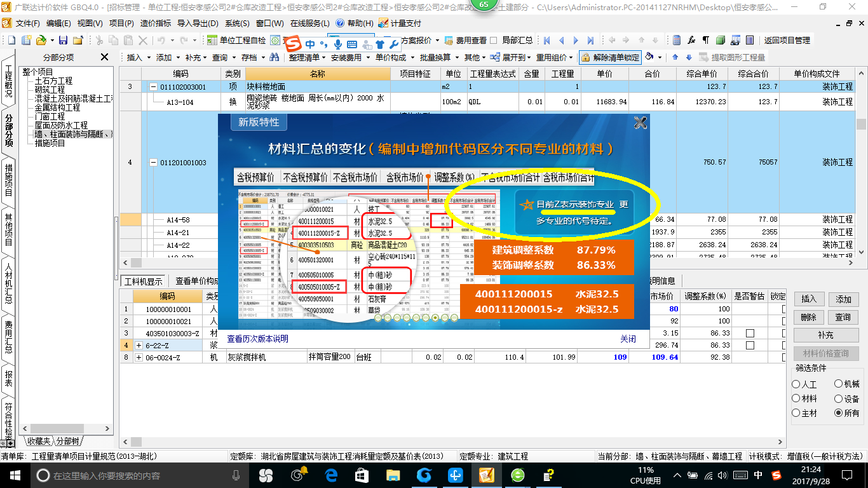Select the 机械 filter radio button
The image size is (868, 488).
click(x=839, y=384)
